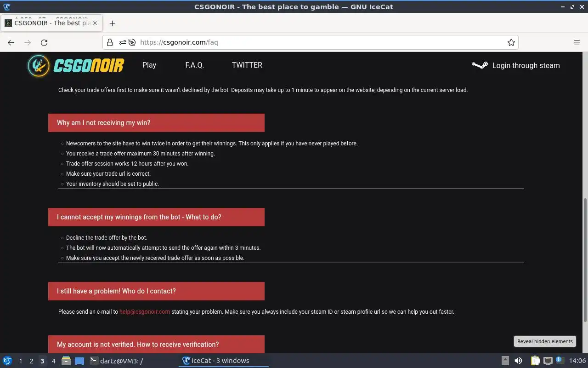Screen dimensions: 588x368
Task: Open the file manager taskbar icon
Action: click(x=66, y=361)
